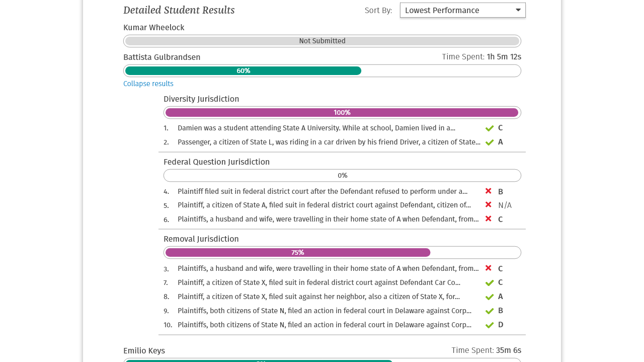Click green checkmark icon for question 7
This screenshot has height=362, width=644.
(489, 283)
